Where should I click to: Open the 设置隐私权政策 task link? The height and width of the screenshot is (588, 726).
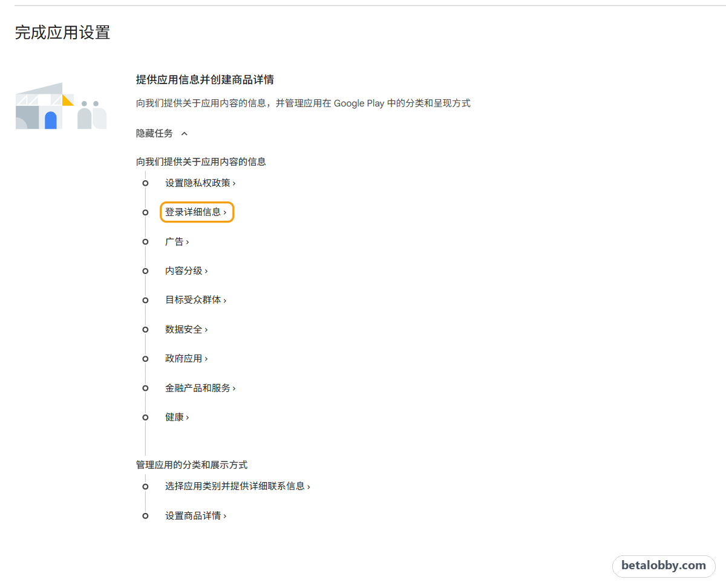click(x=200, y=183)
